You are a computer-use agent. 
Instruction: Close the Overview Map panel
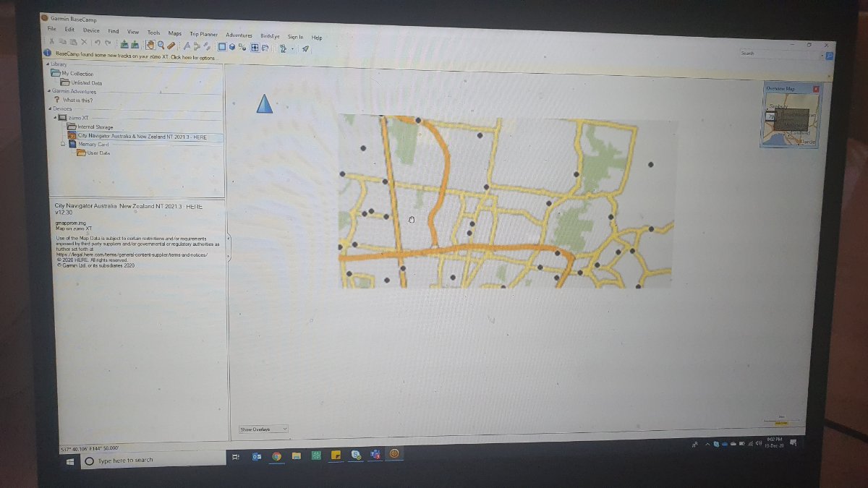point(815,88)
